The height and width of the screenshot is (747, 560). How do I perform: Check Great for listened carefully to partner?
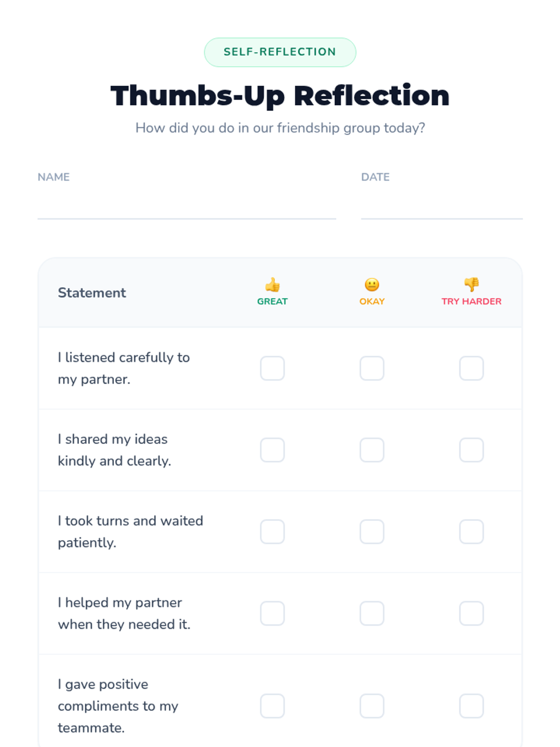273,368
